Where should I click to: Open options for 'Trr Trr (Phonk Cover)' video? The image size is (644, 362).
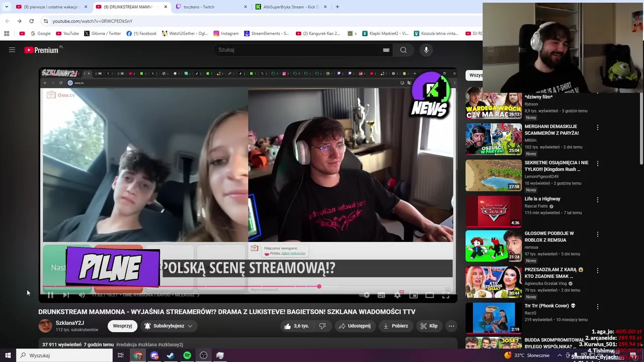click(x=597, y=307)
